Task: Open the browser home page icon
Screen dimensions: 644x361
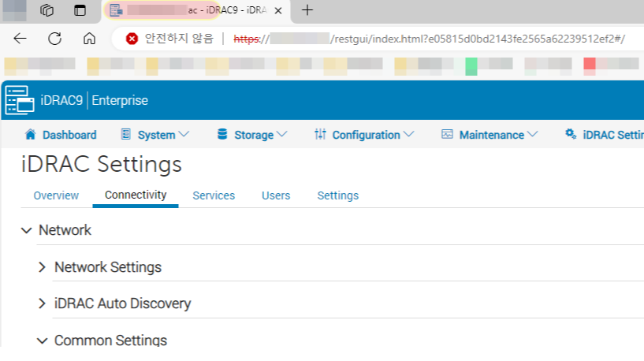Action: (x=89, y=39)
